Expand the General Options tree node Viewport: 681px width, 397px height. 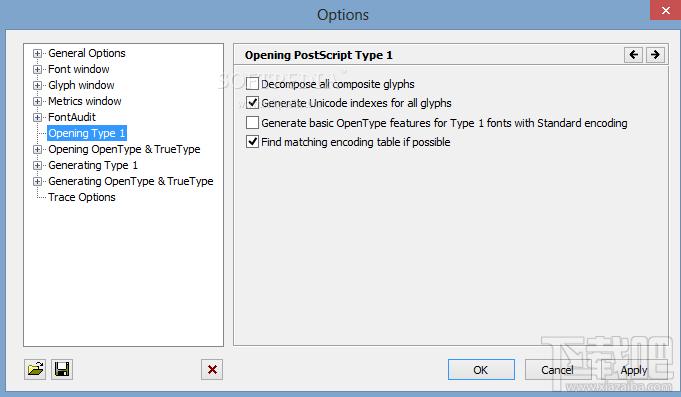click(x=37, y=53)
